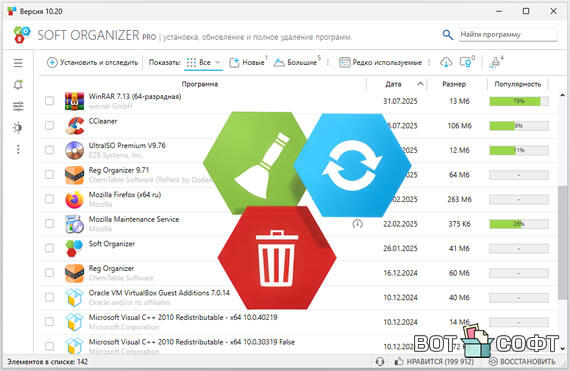Check the WinRAR 7.13 checkbox
Viewport: 570px width, 371px height.
coord(49,101)
